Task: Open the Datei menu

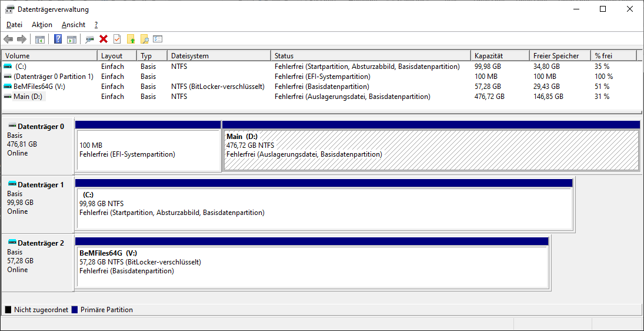Action: click(14, 25)
